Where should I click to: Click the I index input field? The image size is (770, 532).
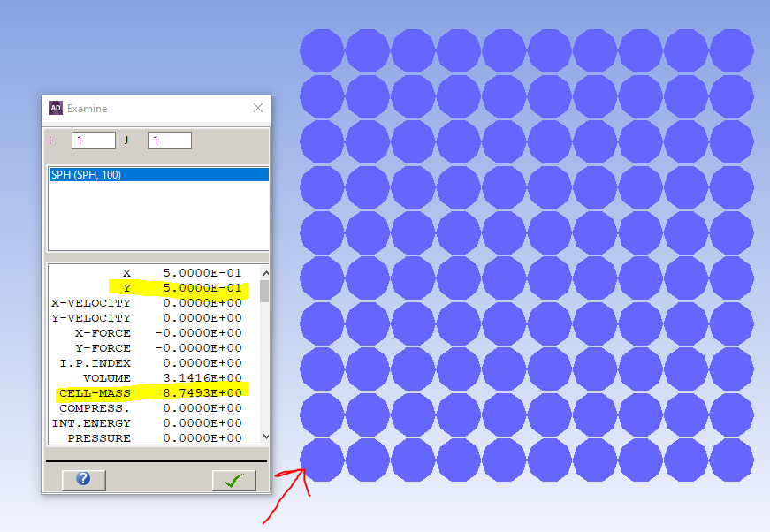tap(94, 141)
